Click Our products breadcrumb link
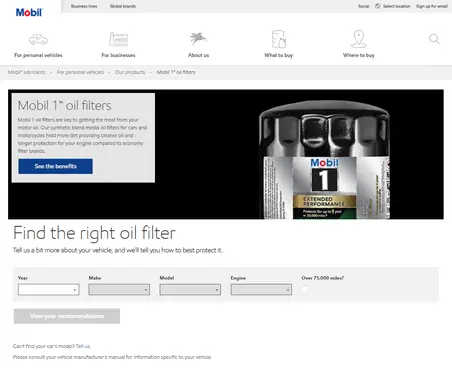 click(130, 72)
